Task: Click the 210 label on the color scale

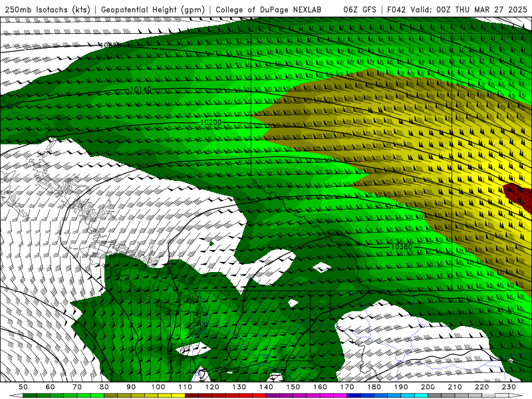Action: click(455, 387)
